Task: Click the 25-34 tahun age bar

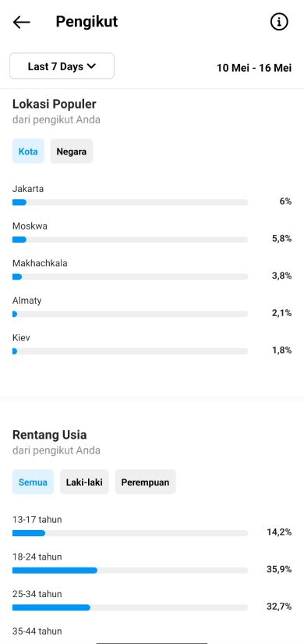Action: (130, 607)
